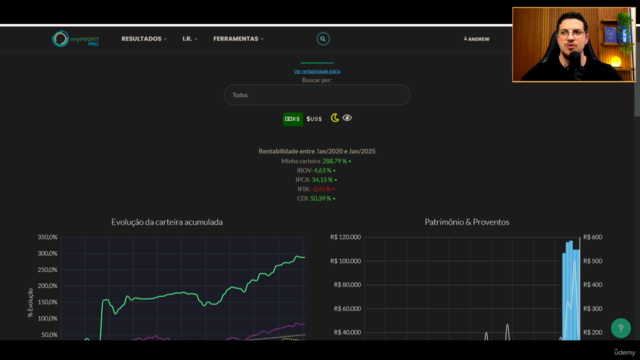Click the blue bars in Patrimônio chart

[571, 291]
